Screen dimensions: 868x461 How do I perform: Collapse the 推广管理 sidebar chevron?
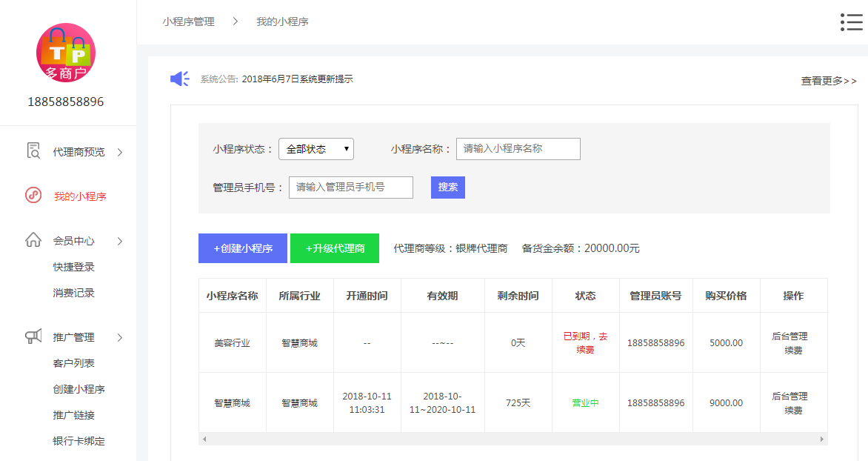[120, 337]
